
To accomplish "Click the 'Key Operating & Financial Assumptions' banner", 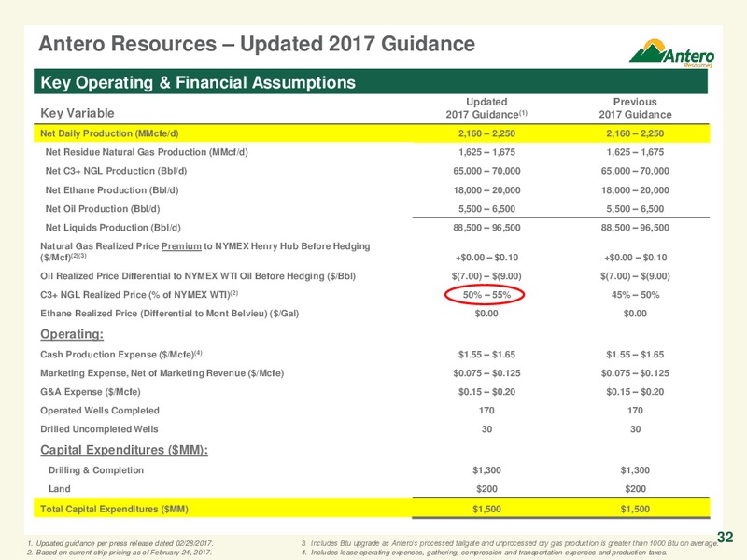I will [x=371, y=82].
